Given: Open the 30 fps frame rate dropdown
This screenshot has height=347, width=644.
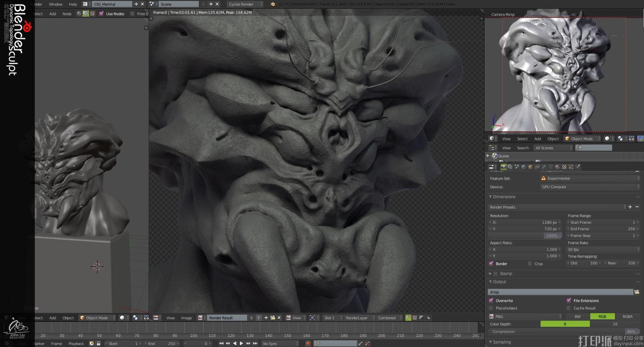Looking at the screenshot, I should click(x=603, y=249).
